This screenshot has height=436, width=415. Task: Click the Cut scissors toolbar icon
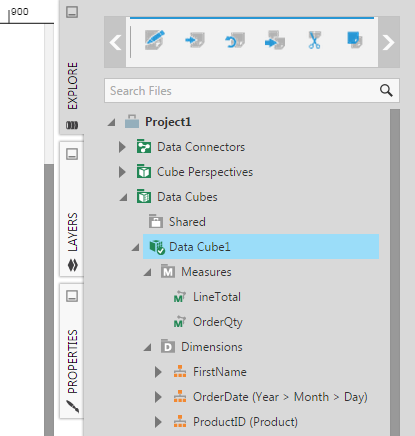point(314,40)
